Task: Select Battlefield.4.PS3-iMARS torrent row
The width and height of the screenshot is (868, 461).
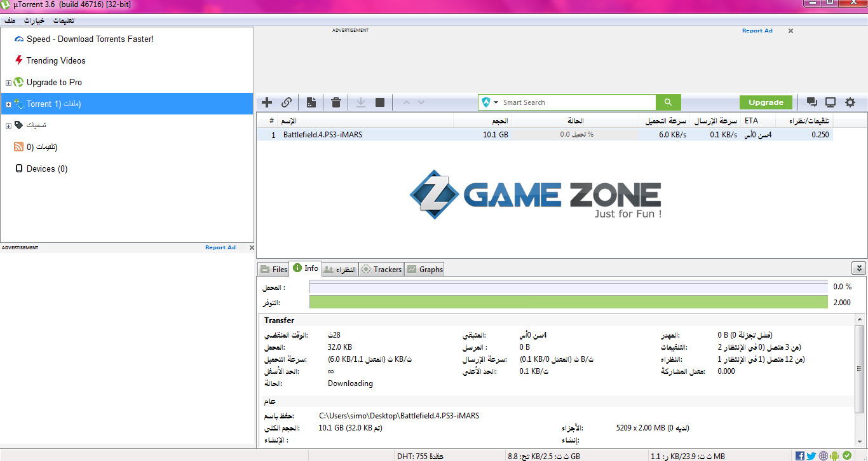Action: 545,135
